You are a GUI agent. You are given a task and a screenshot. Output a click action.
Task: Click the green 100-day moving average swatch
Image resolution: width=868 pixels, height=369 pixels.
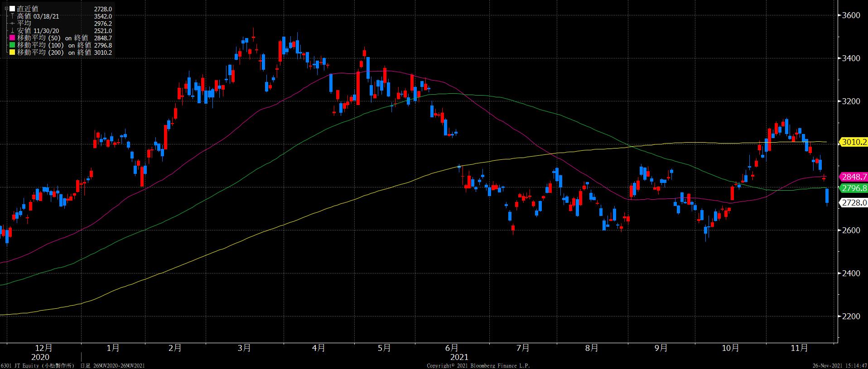click(x=12, y=45)
